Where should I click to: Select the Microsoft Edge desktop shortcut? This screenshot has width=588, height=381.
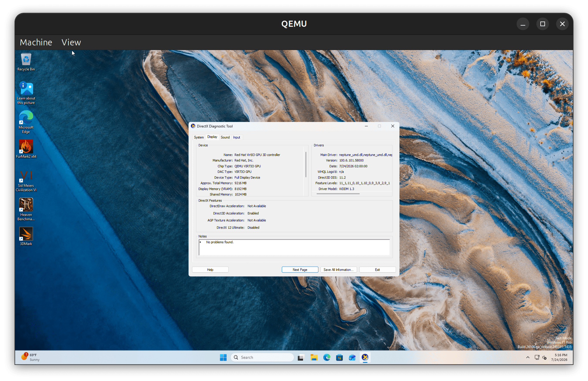pyautogui.click(x=26, y=122)
